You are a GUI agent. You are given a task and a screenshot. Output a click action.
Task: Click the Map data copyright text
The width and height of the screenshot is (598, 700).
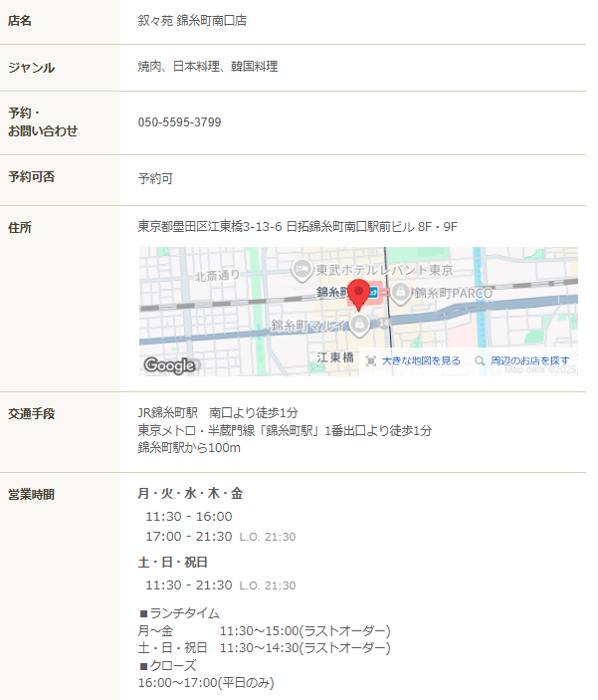[540, 369]
